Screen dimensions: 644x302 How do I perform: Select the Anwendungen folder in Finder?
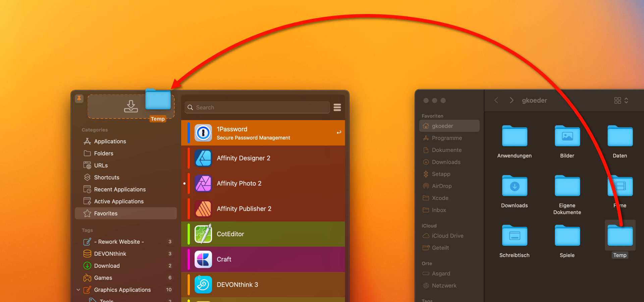pyautogui.click(x=515, y=136)
